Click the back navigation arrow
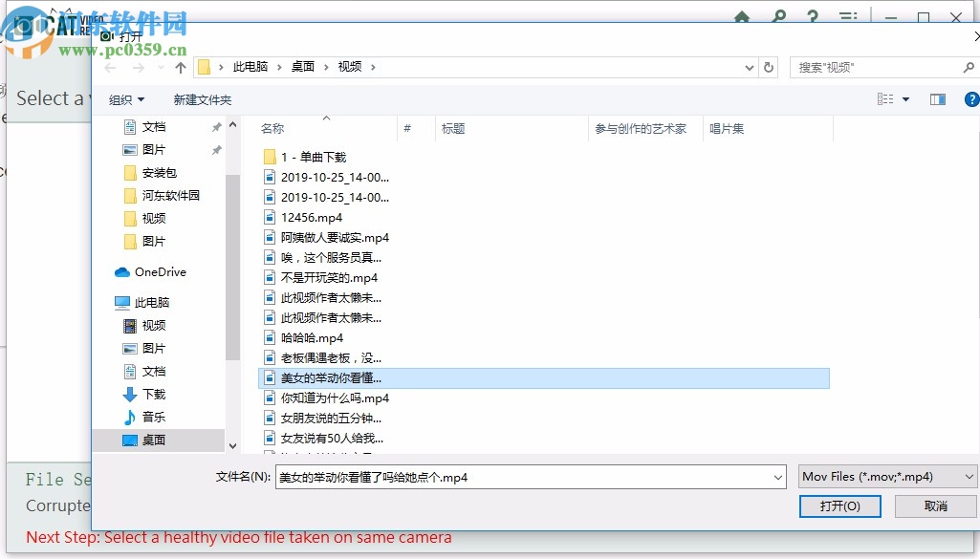This screenshot has width=980, height=559. click(111, 68)
